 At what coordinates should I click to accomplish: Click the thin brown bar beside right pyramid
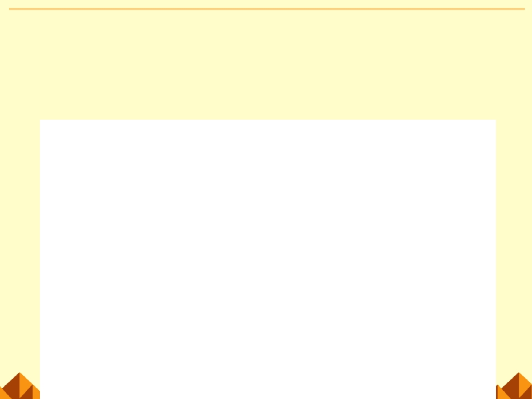pyautogui.click(x=497, y=392)
